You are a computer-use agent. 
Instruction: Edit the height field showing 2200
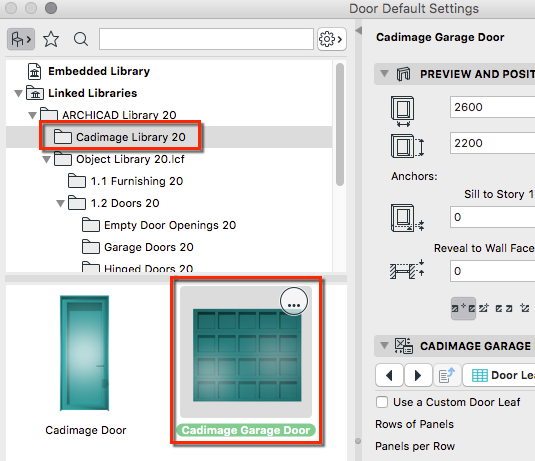coord(492,143)
